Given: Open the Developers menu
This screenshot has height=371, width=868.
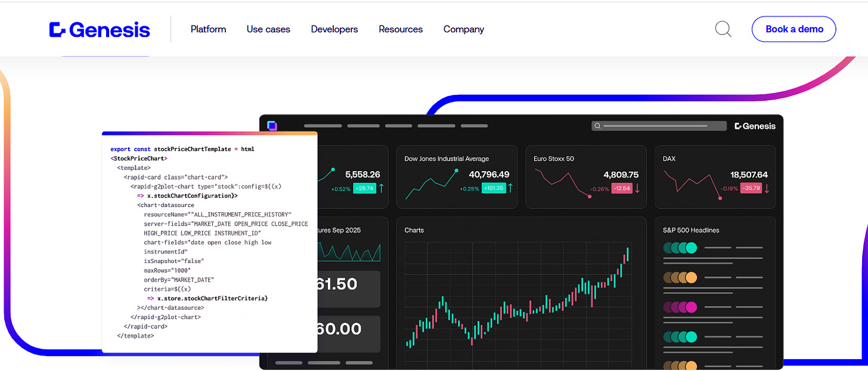Looking at the screenshot, I should point(334,29).
